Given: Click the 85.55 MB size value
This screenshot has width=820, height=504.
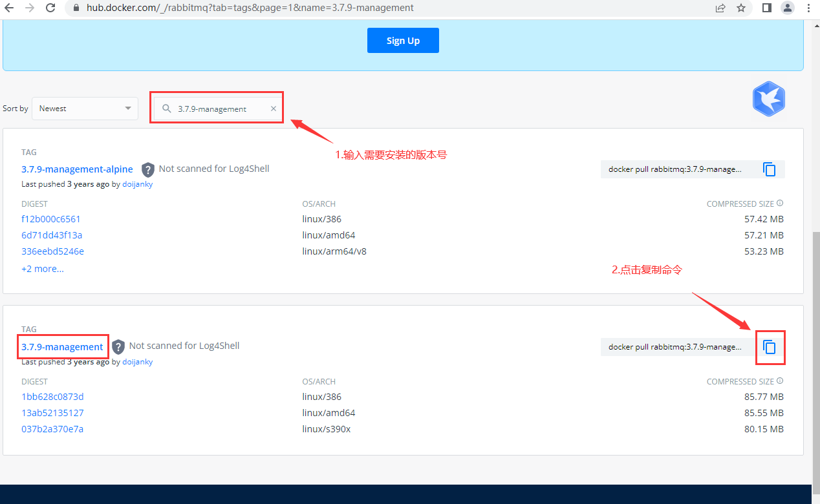Looking at the screenshot, I should (764, 413).
